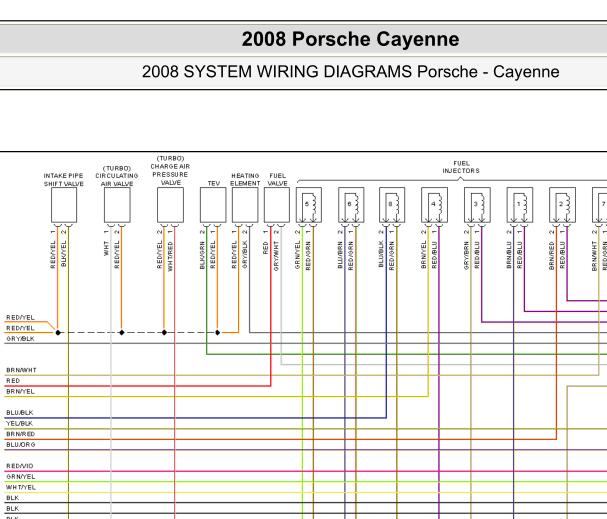
Task: Select the fuel injector 2 coil symbol
Action: (562, 205)
